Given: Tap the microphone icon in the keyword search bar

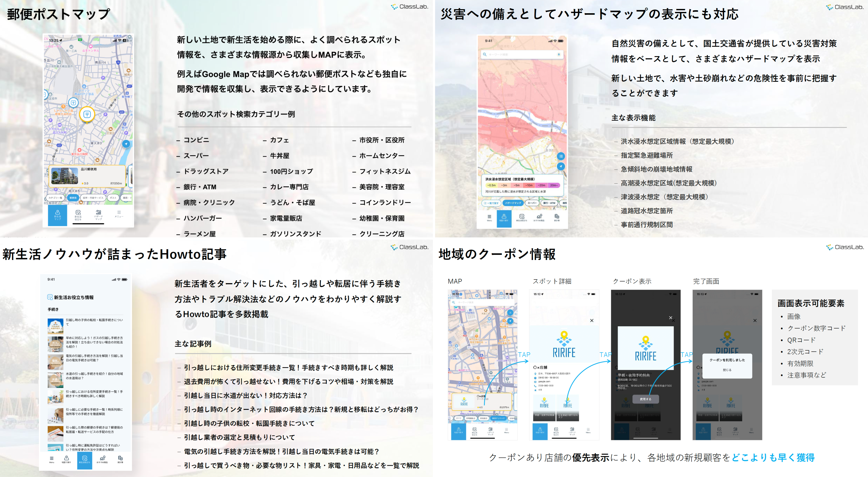Looking at the screenshot, I should pyautogui.click(x=558, y=54).
